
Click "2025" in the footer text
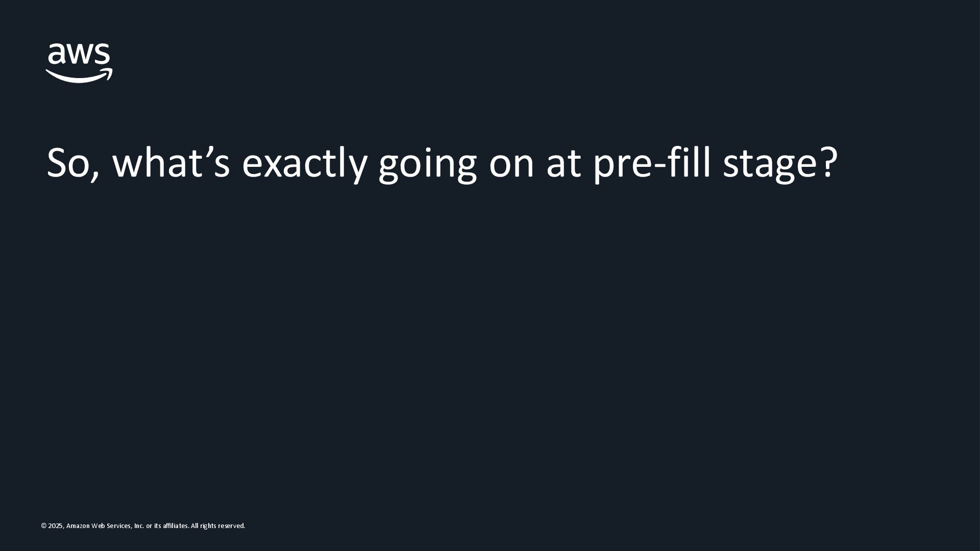[x=55, y=526]
